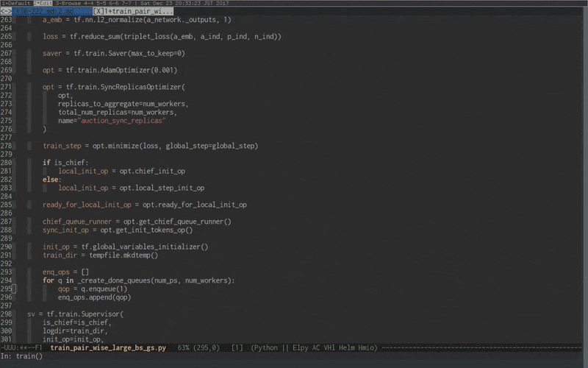Click the <-> tab navigation button

click(6, 11)
